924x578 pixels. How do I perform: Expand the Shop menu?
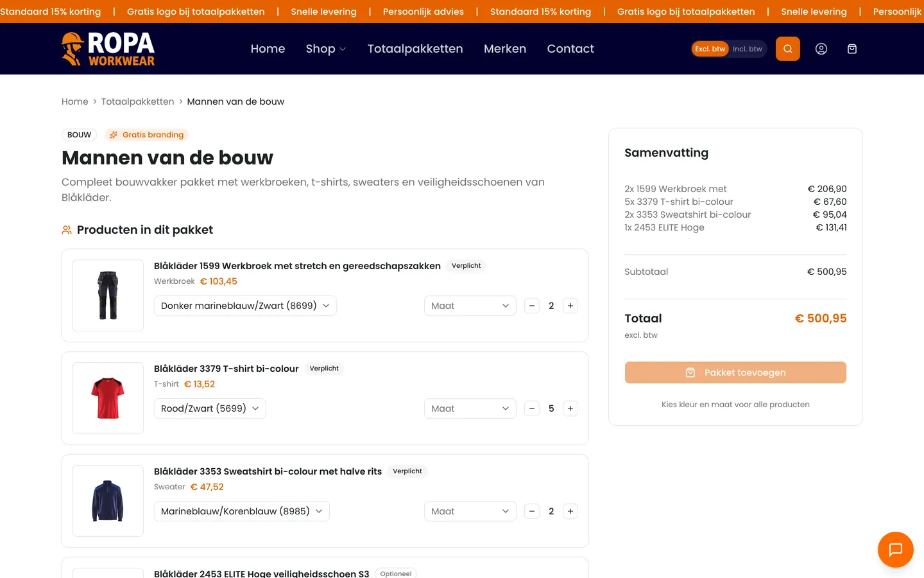coord(326,49)
